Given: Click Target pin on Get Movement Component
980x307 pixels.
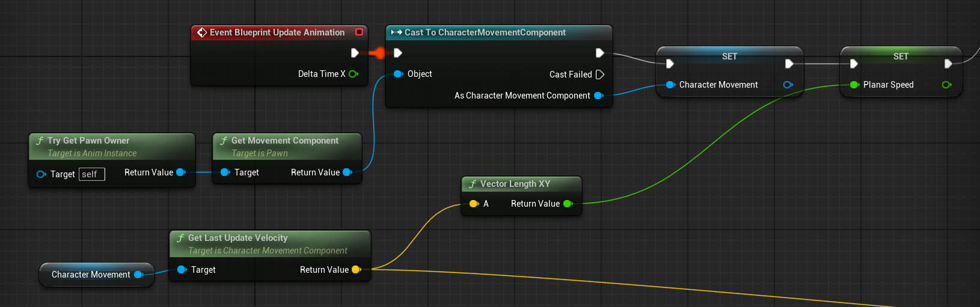Looking at the screenshot, I should pos(225,172).
